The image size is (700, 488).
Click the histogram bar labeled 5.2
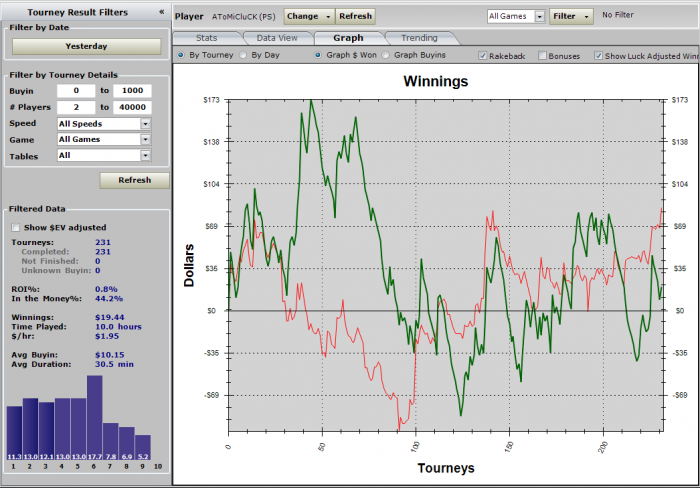tap(143, 447)
